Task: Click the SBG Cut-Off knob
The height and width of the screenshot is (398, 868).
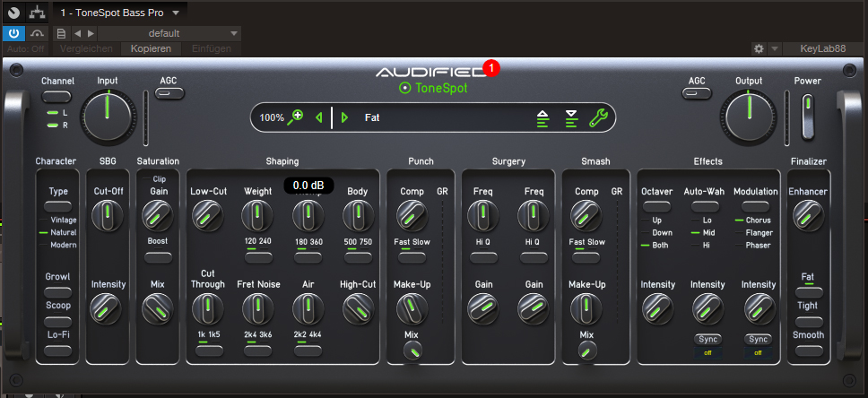Action: 108,216
